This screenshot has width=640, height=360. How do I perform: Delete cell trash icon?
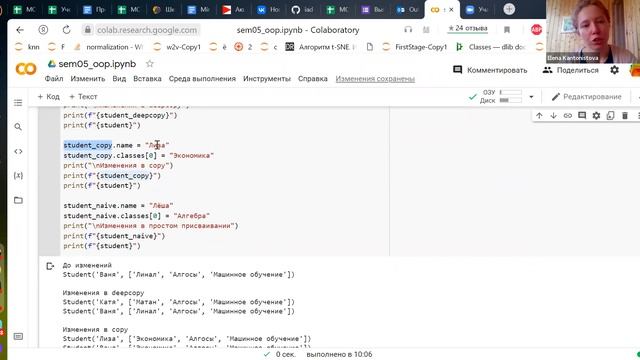625,116
